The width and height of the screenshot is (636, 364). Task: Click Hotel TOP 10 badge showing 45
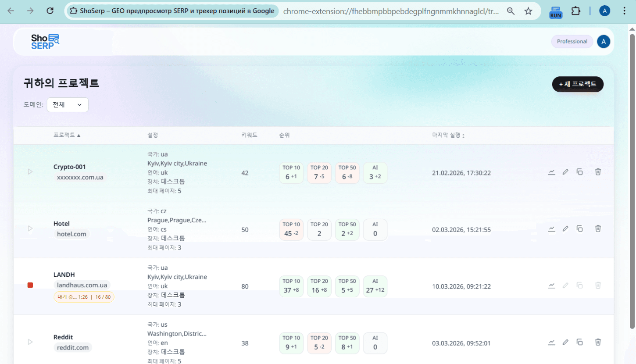click(x=291, y=229)
